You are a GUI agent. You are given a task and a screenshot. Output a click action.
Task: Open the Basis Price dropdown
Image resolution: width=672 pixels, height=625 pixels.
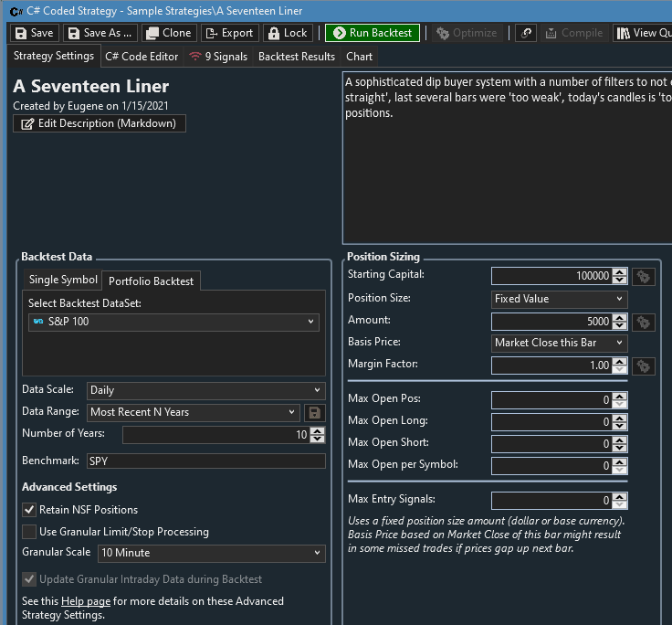[x=559, y=343]
